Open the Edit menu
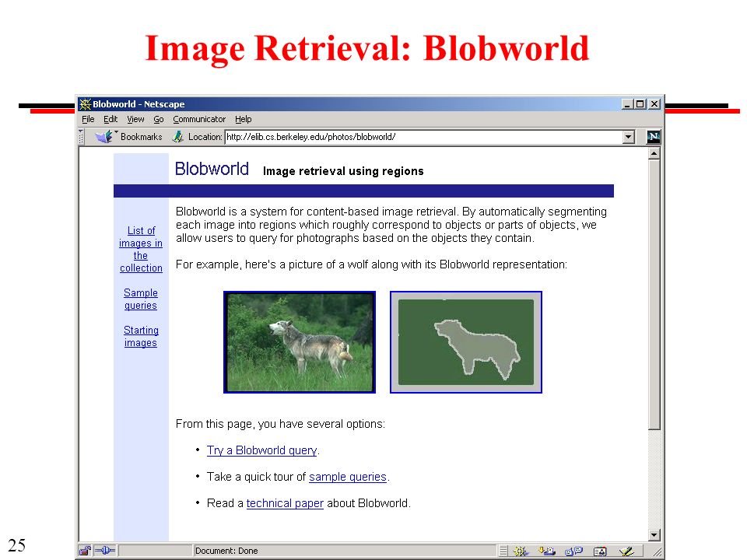 point(110,119)
